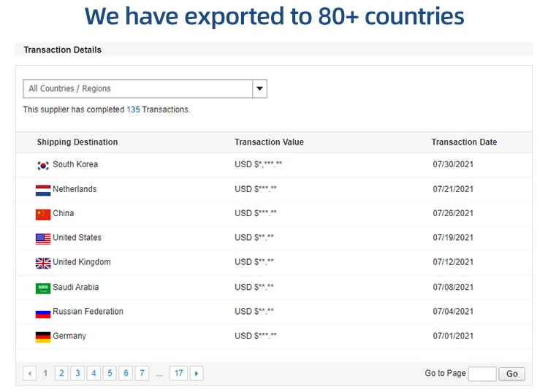548x392 pixels.
Task: Click the United Kingdom flag icon
Action: pos(43,263)
